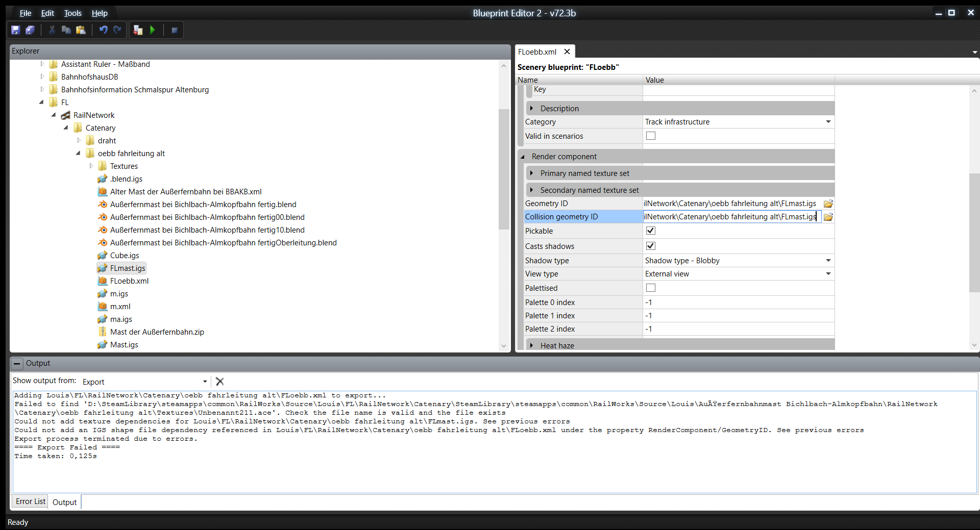Open the Category dropdown
This screenshot has width=980, height=530.
pos(828,122)
